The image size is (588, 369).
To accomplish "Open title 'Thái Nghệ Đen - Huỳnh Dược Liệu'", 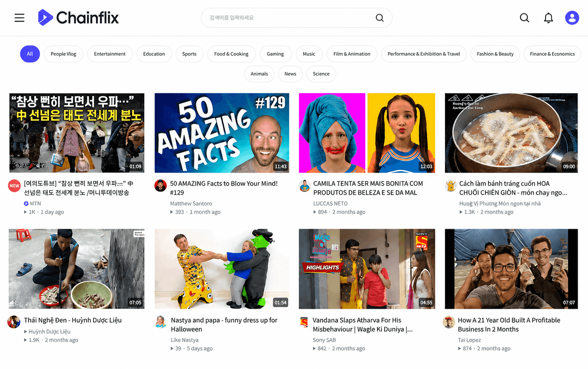I will [73, 320].
